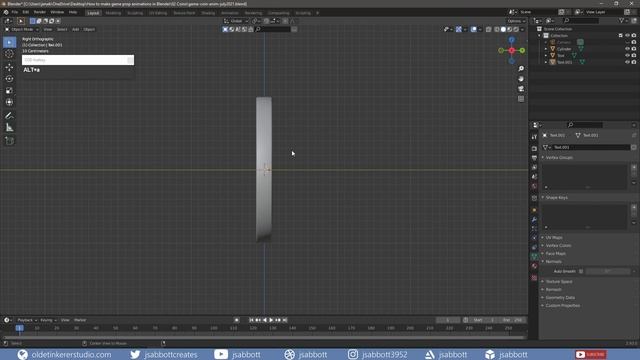
Task: Select the Measure tool
Action: (x=9, y=128)
